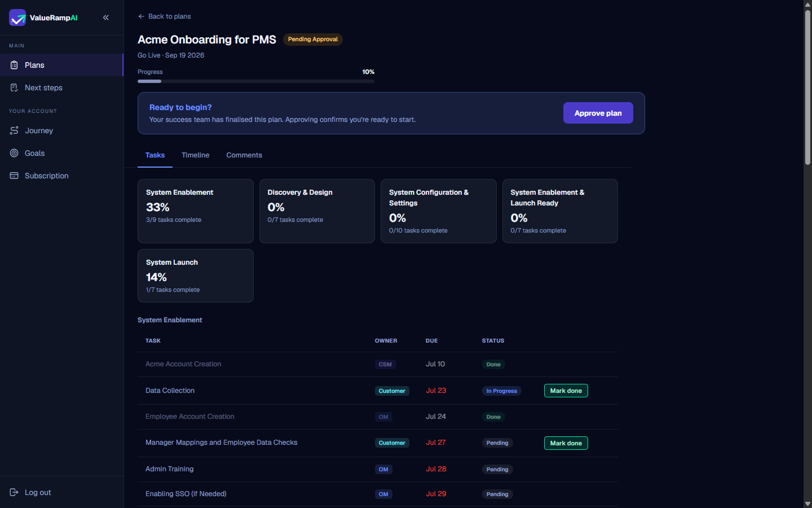Click the Subscription card icon
Screen dimensions: 812x508
tap(14, 176)
